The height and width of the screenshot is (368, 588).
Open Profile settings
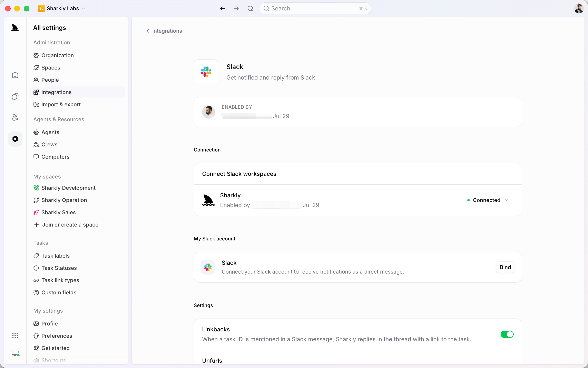click(77, 324)
